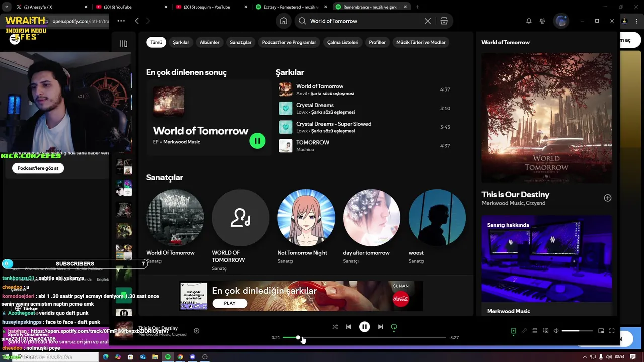Skip to the next track
Screen dimensions: 644x362
[380, 327]
